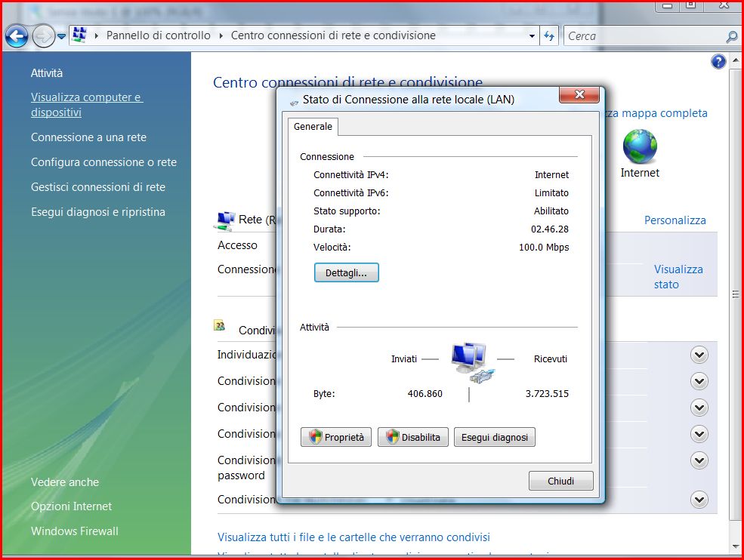Go back with the blue Back arrow

pyautogui.click(x=16, y=36)
